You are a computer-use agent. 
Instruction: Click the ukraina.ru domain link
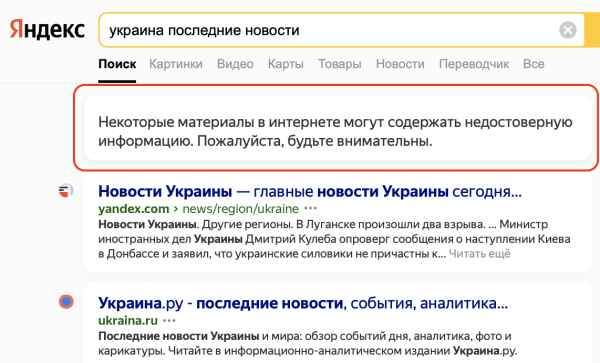(128, 321)
